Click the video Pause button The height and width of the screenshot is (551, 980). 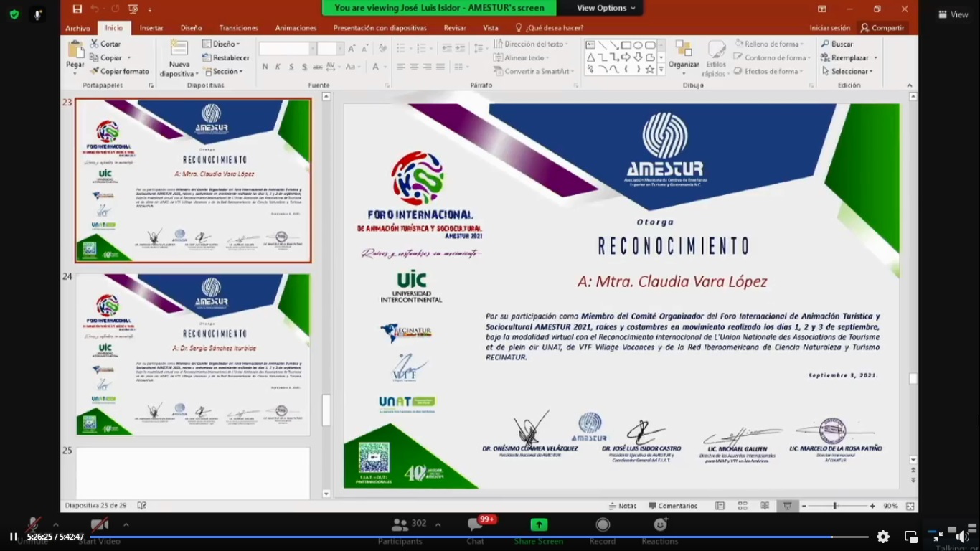click(x=13, y=537)
